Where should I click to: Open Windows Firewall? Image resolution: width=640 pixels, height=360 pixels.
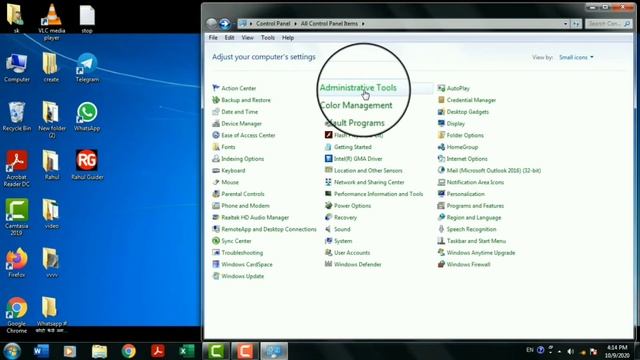tap(464, 264)
